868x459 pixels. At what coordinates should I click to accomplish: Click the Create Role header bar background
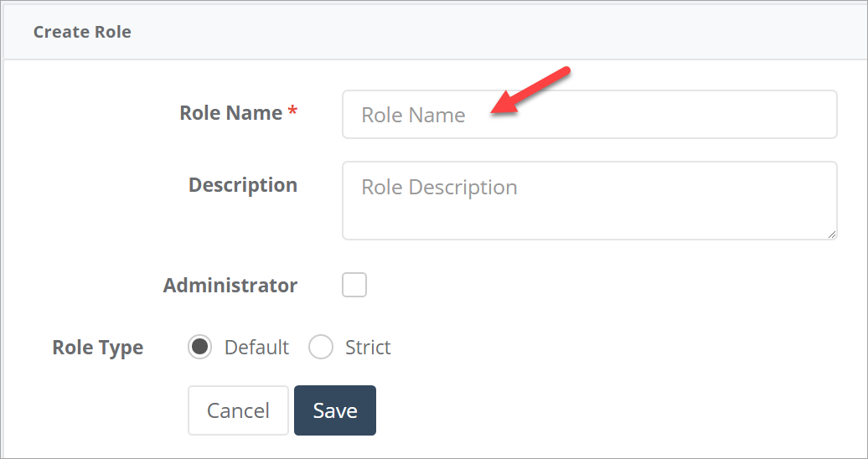[503, 33]
